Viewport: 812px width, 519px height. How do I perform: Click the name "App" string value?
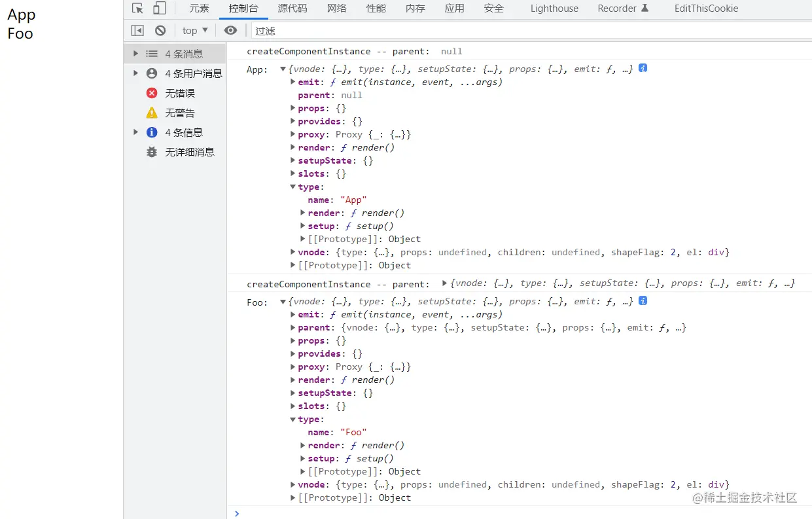[x=353, y=200]
